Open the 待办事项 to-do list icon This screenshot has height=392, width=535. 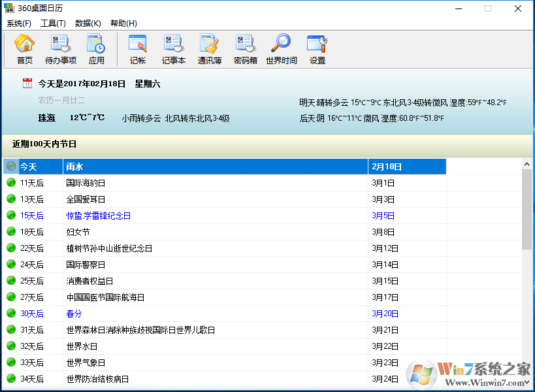61,49
